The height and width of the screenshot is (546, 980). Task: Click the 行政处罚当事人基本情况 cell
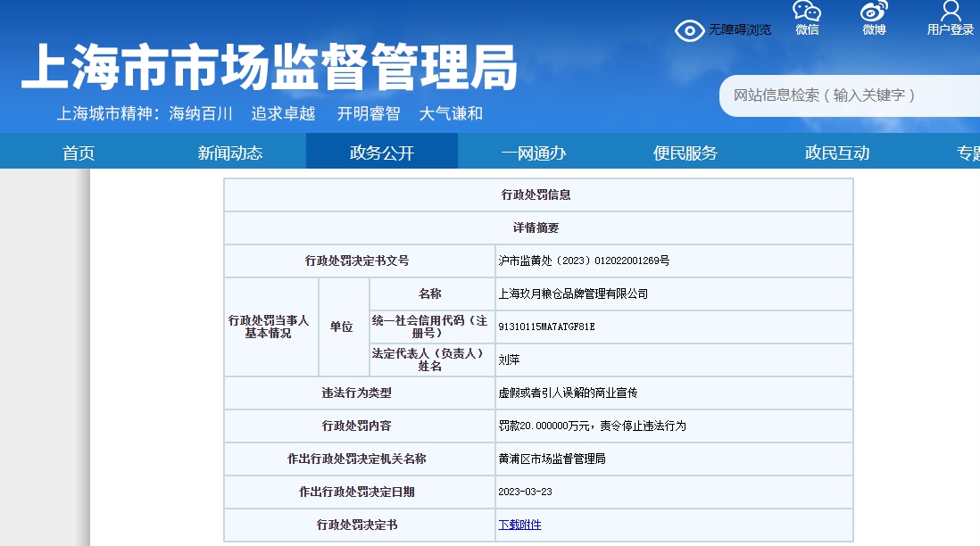[x=271, y=327]
